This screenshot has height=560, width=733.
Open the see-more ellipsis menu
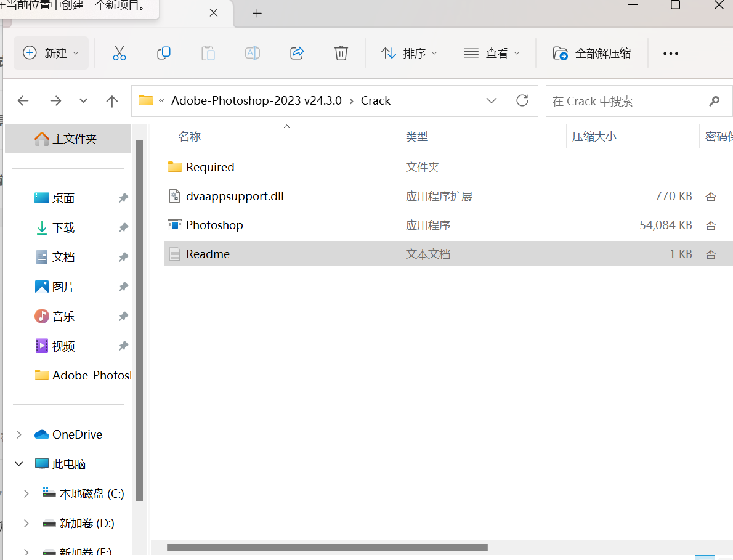[x=670, y=53]
